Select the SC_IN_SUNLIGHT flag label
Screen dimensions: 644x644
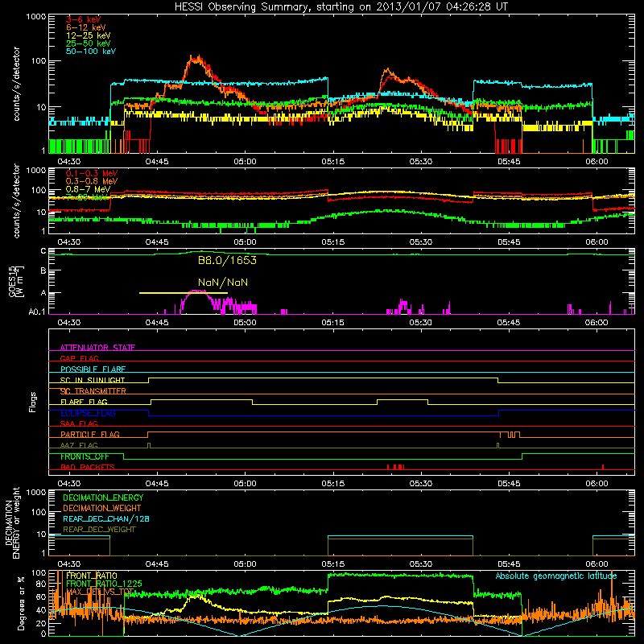(93, 380)
